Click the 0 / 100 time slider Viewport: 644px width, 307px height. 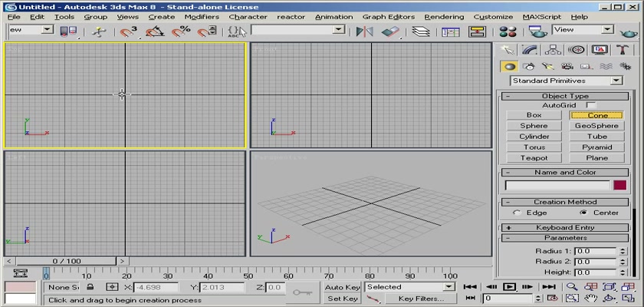coord(67,261)
